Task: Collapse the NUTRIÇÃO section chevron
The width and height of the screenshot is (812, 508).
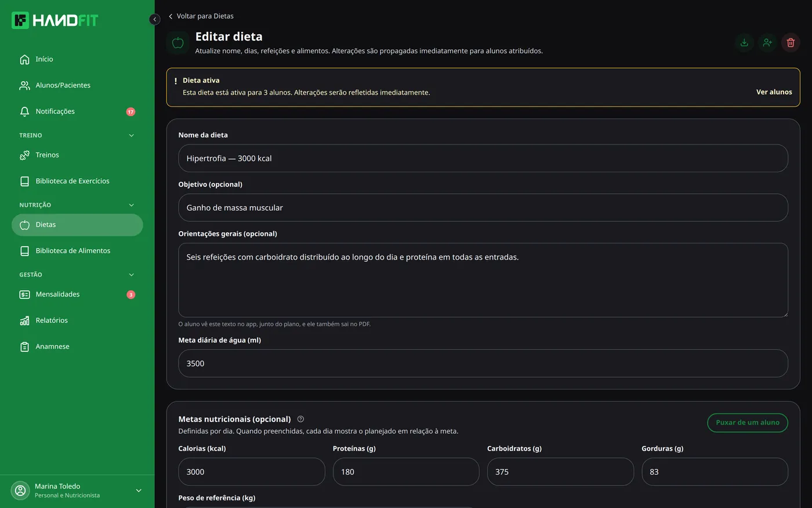Action: pyautogui.click(x=131, y=205)
